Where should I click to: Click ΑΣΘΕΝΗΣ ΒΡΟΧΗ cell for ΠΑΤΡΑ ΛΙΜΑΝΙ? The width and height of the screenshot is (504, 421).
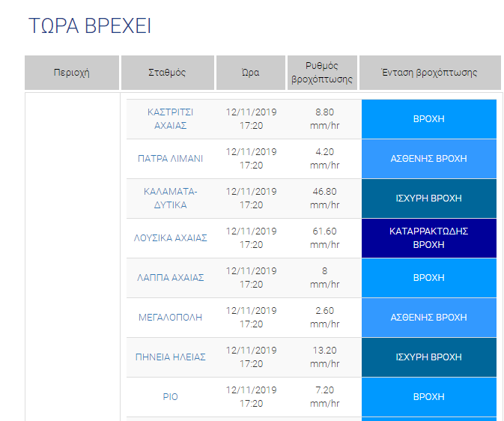[x=429, y=159]
